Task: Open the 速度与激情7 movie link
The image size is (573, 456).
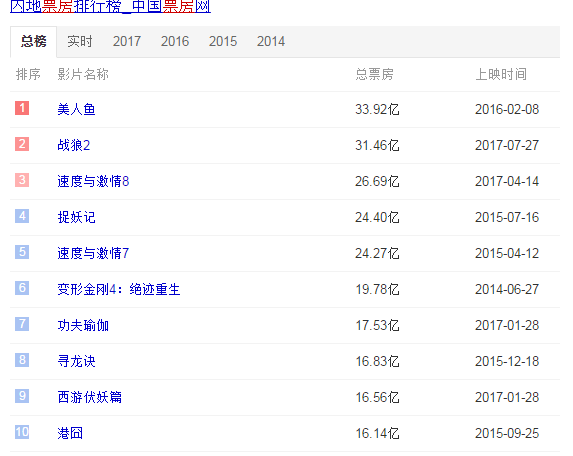Action: tap(93, 253)
